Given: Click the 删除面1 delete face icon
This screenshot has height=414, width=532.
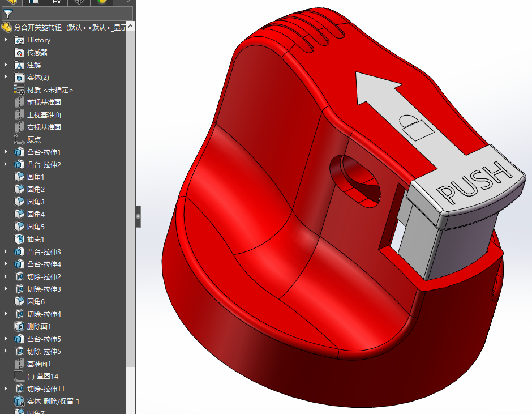Looking at the screenshot, I should pos(19,326).
